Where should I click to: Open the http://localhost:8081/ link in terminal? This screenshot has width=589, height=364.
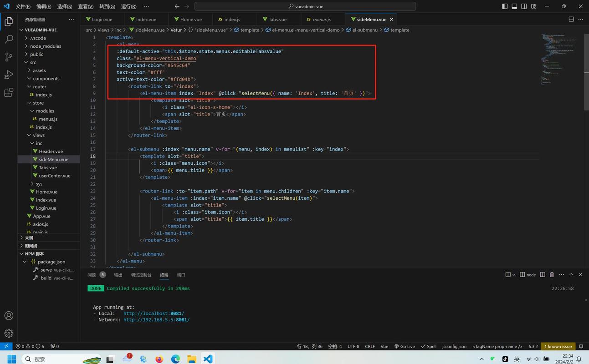coord(154,313)
